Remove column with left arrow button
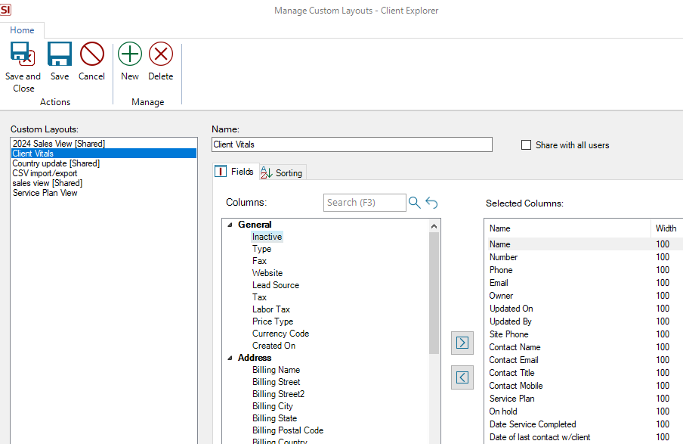The width and height of the screenshot is (684, 444). coord(461,377)
